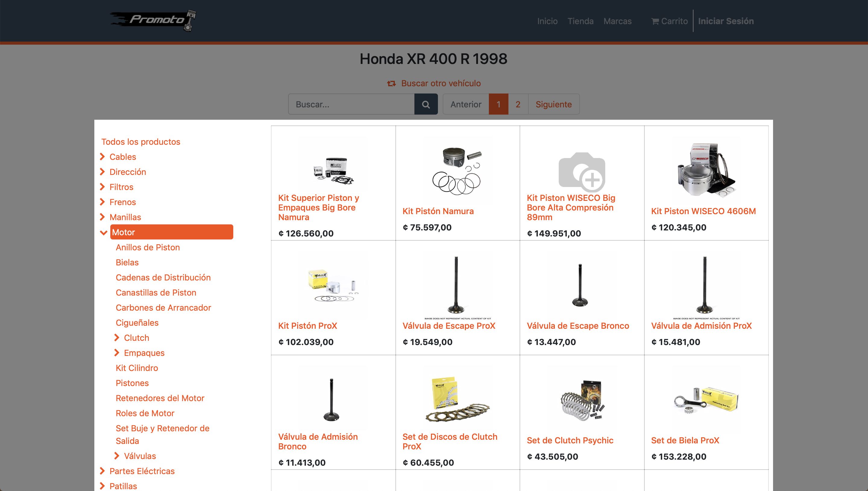The height and width of the screenshot is (491, 868).
Task: Click the Promoto logo
Action: tap(153, 21)
